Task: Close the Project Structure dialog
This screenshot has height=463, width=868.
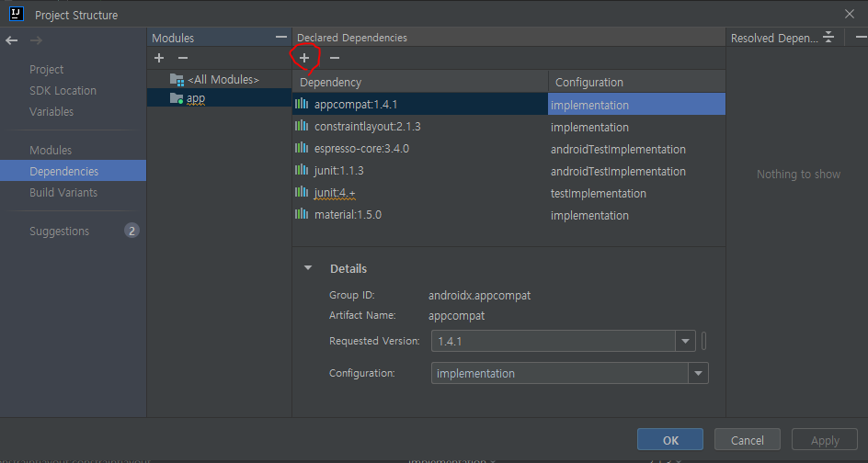Action: [x=850, y=15]
